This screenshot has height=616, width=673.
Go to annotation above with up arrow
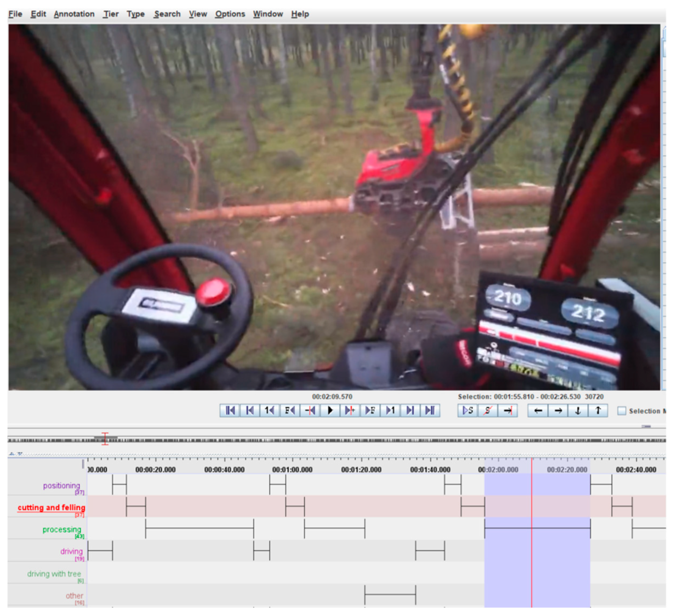[598, 410]
